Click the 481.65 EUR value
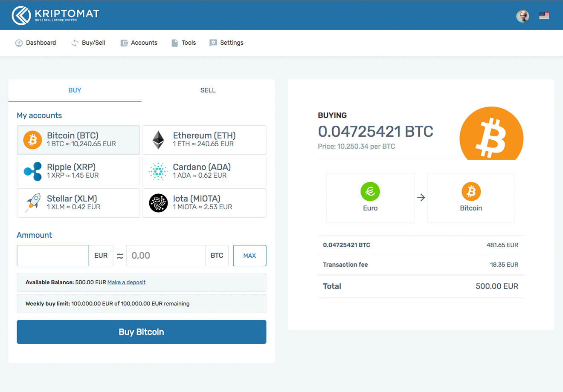Viewport: 563px width, 392px height. point(502,245)
